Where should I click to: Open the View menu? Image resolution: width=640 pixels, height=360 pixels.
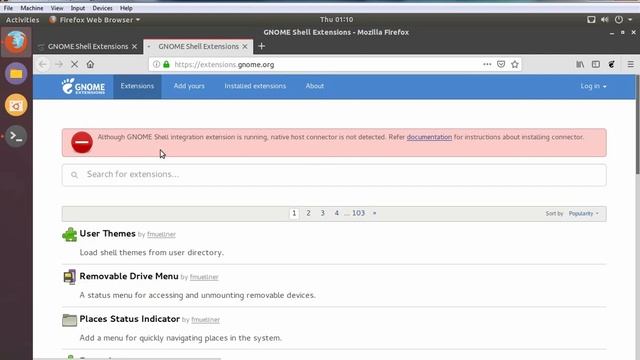click(x=57, y=8)
